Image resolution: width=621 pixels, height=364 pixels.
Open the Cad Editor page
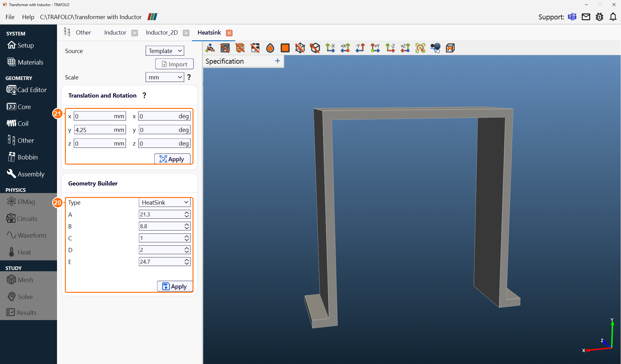(27, 90)
